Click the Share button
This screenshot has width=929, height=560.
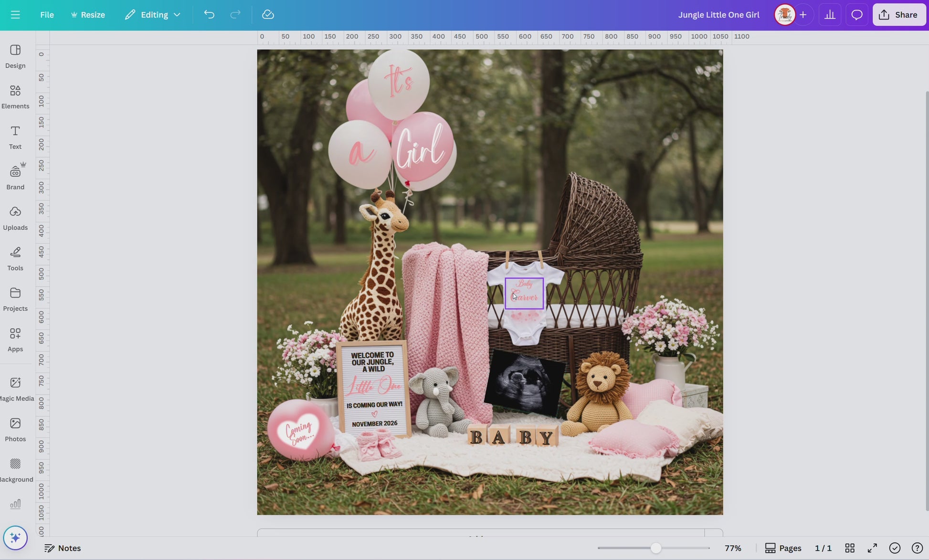[x=899, y=15]
